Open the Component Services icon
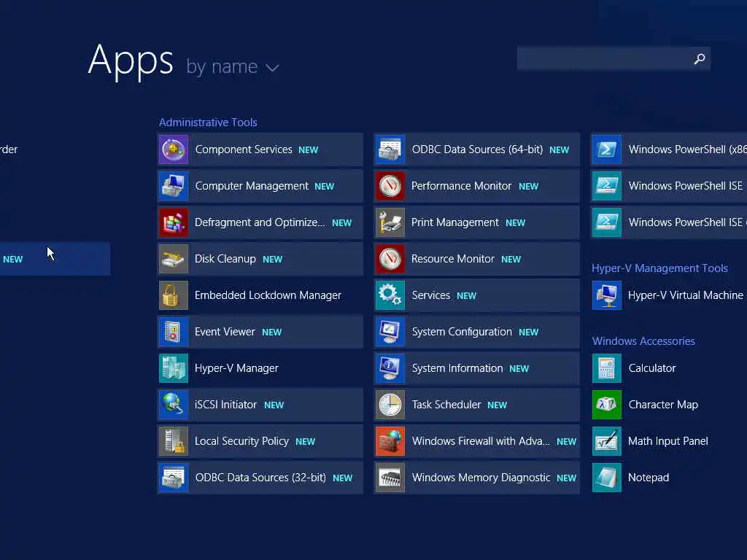This screenshot has width=747, height=560. click(174, 149)
